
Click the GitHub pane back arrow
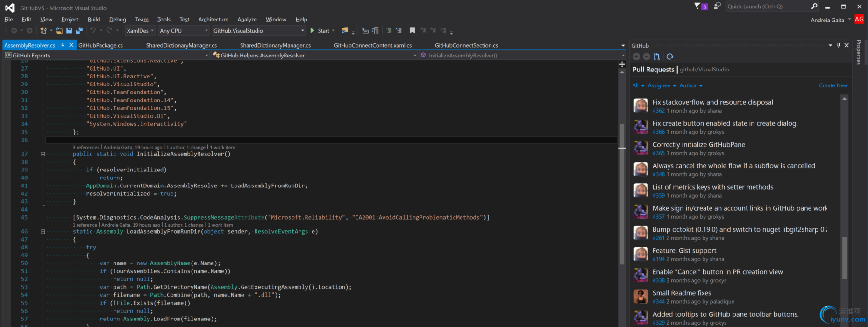point(636,57)
